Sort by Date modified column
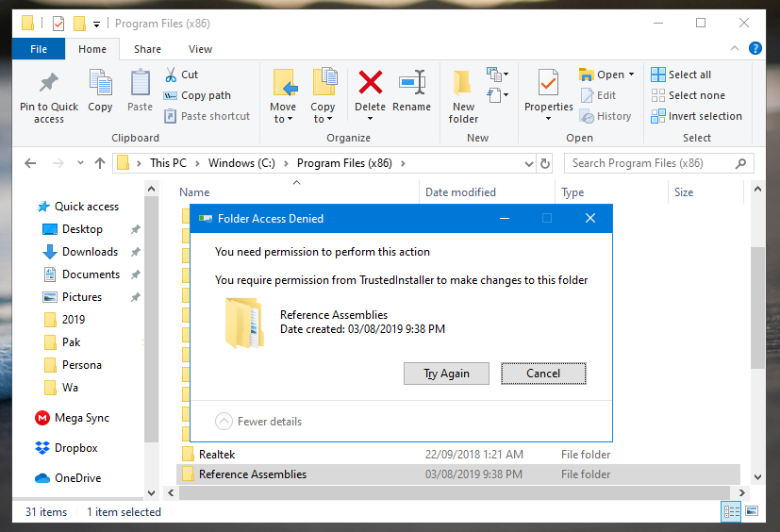Screen dimensions: 780x532 [460, 192]
